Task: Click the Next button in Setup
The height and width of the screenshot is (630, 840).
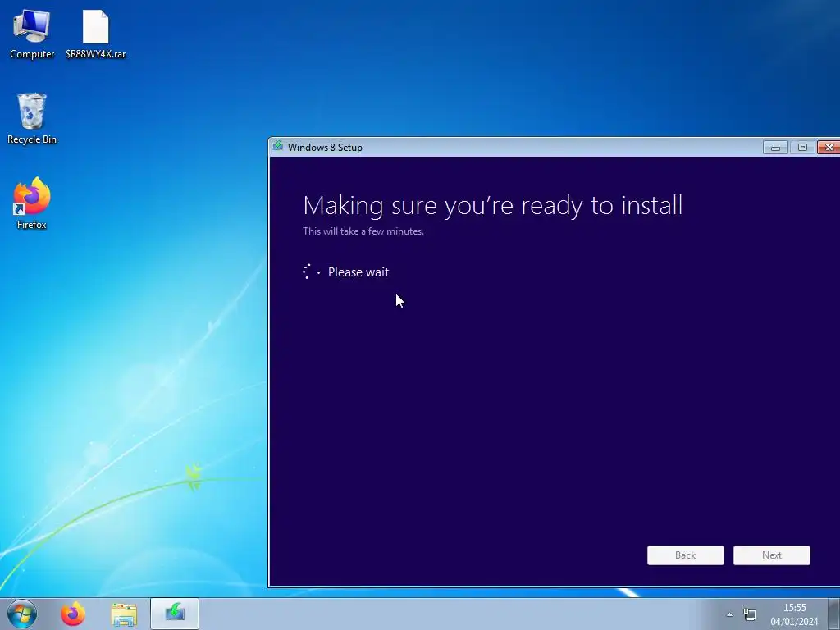Action: tap(771, 555)
